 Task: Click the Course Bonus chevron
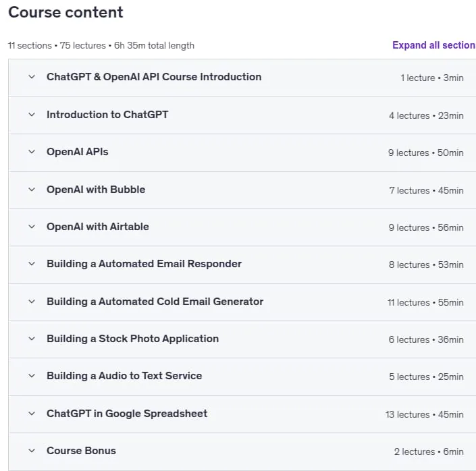pyautogui.click(x=32, y=451)
